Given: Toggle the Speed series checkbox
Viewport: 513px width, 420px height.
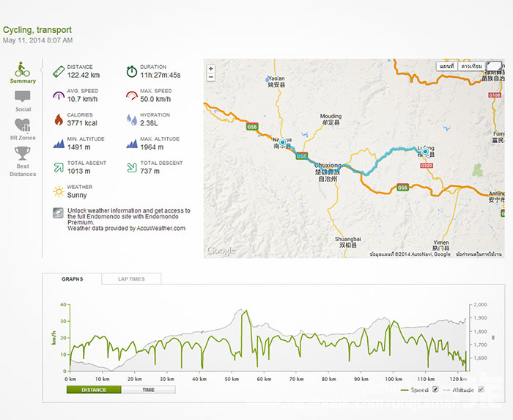Looking at the screenshot, I should coord(435,389).
